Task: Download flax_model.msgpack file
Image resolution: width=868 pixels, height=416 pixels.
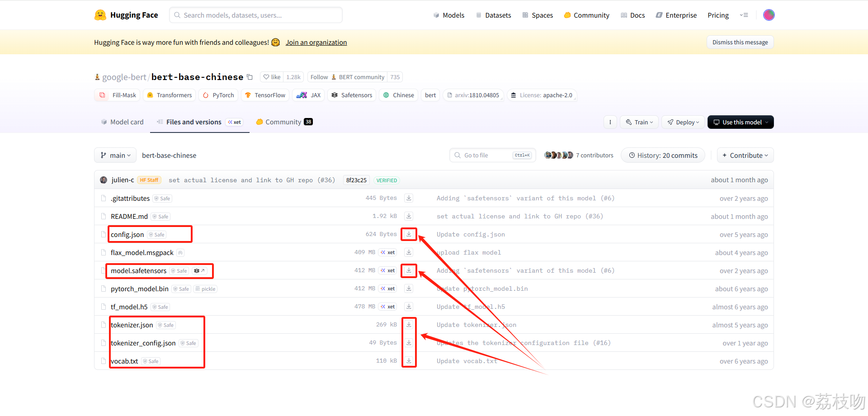Action: [x=409, y=252]
